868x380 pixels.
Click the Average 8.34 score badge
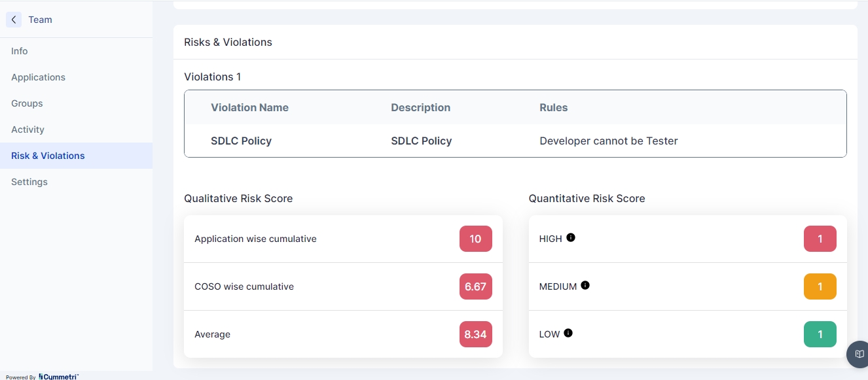pos(475,334)
